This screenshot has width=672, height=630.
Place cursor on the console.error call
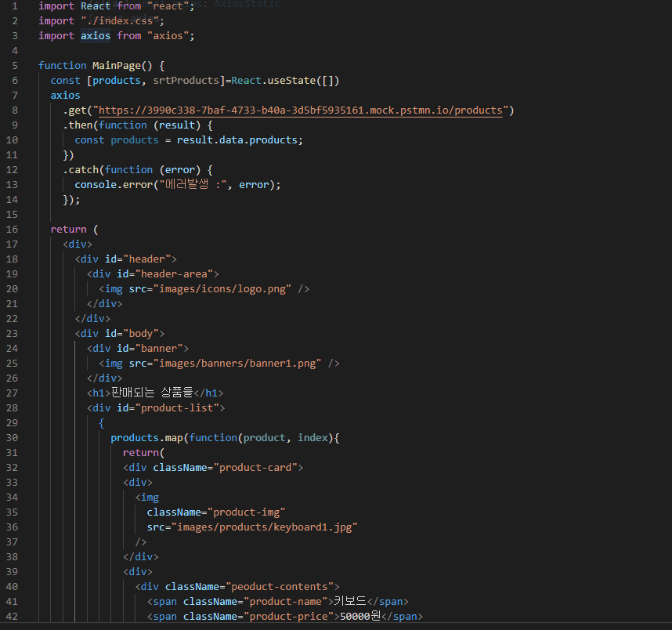[114, 185]
